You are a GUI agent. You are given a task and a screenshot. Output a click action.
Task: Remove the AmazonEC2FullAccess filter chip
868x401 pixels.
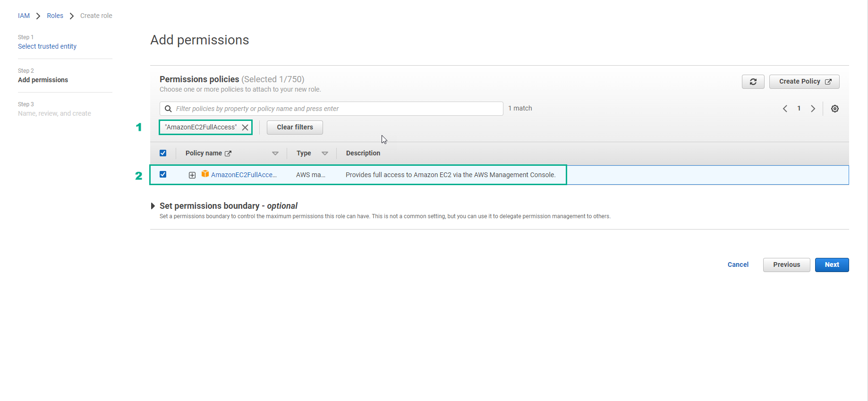coord(245,128)
